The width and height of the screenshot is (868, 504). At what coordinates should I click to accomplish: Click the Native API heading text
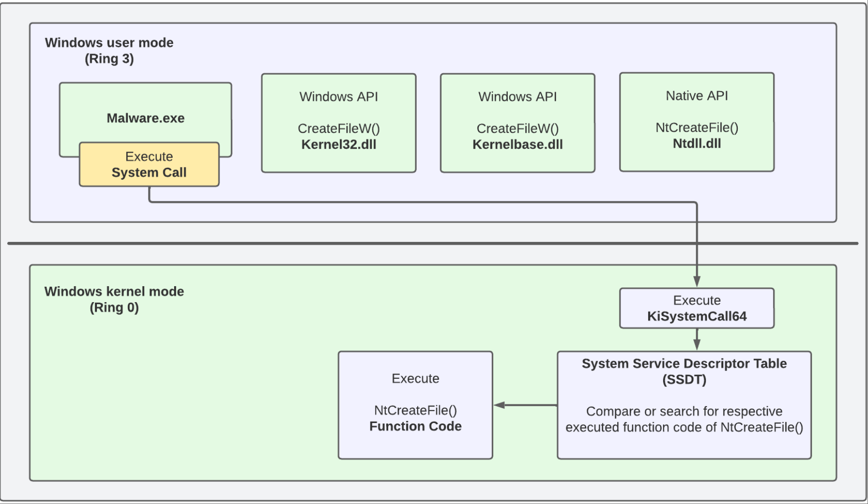[x=696, y=96]
